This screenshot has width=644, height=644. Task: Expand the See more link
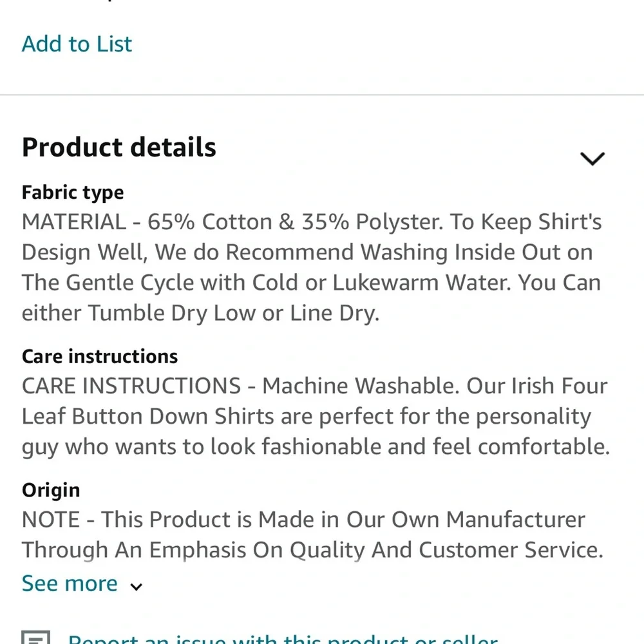click(70, 583)
